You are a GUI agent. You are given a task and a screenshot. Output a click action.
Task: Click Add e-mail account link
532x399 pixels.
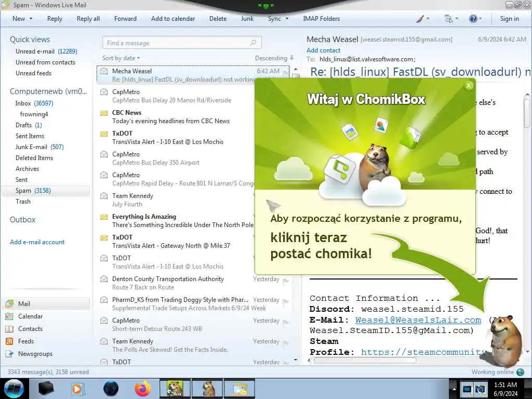coord(37,242)
